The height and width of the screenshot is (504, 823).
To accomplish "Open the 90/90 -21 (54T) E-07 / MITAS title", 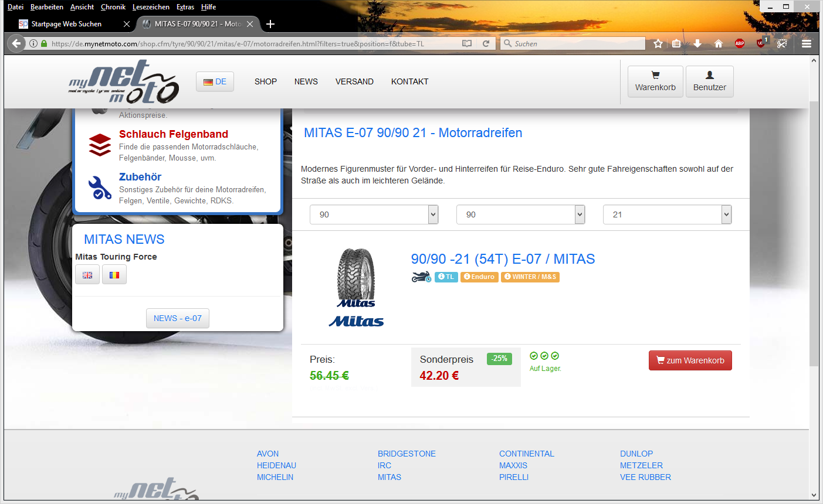I will [x=503, y=259].
